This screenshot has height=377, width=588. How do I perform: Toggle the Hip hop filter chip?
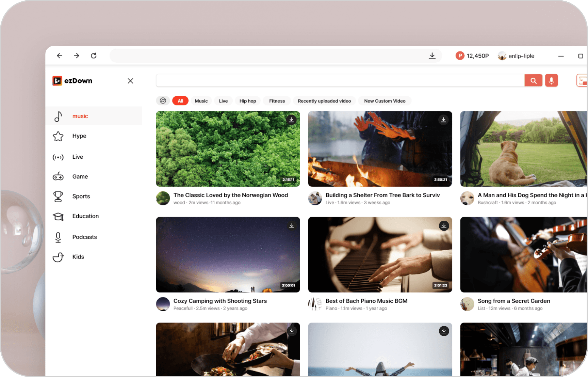tap(248, 100)
